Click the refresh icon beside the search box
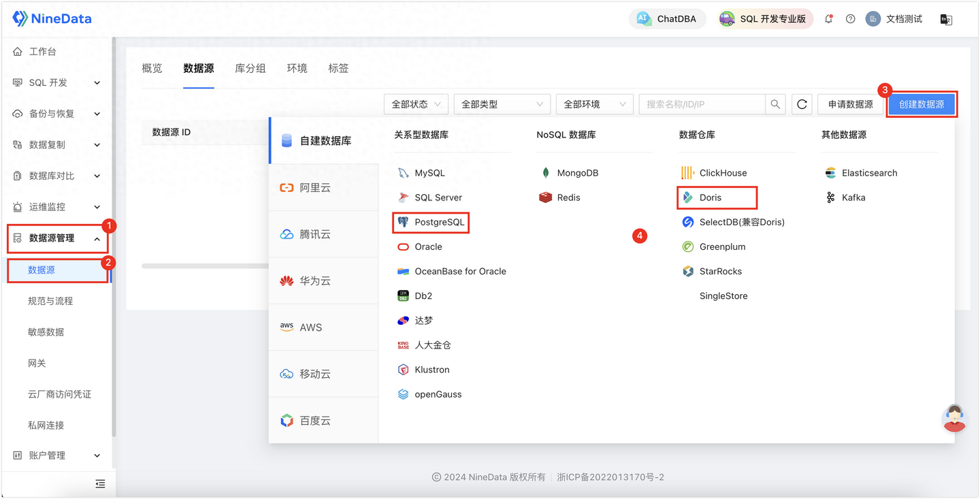 [x=802, y=103]
